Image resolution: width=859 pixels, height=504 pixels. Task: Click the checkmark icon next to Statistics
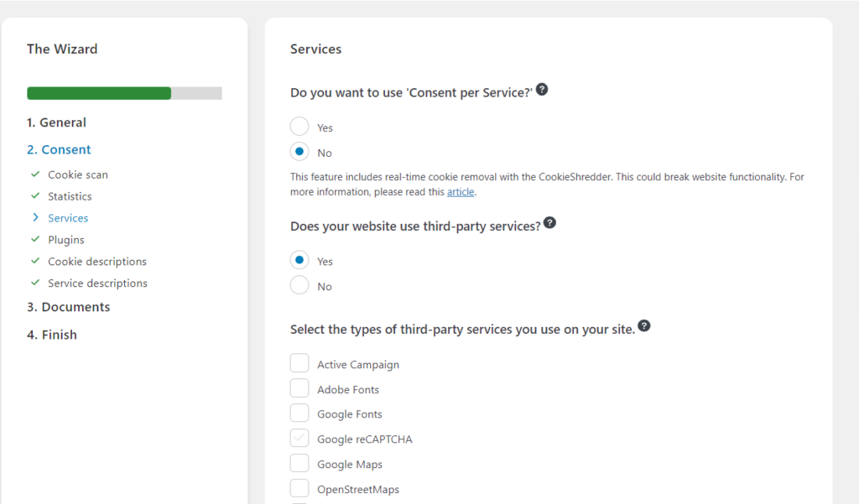(x=35, y=196)
